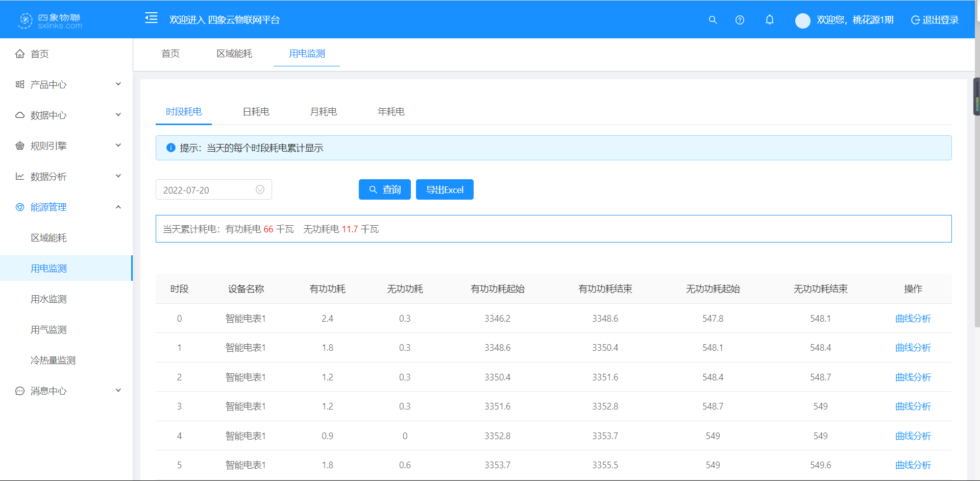Open the 区域能耗 page tab

[234, 54]
